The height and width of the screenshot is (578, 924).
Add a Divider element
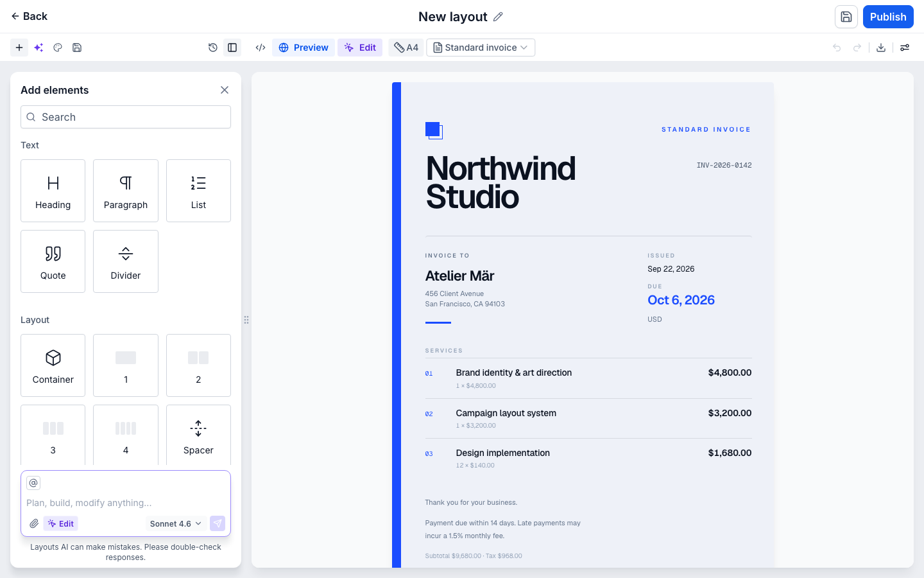(x=126, y=261)
